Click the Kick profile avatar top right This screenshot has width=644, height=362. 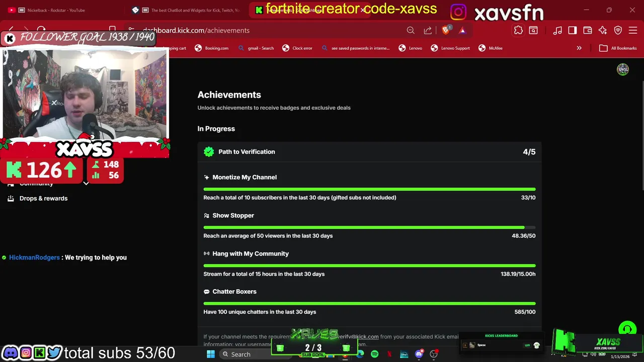click(623, 69)
